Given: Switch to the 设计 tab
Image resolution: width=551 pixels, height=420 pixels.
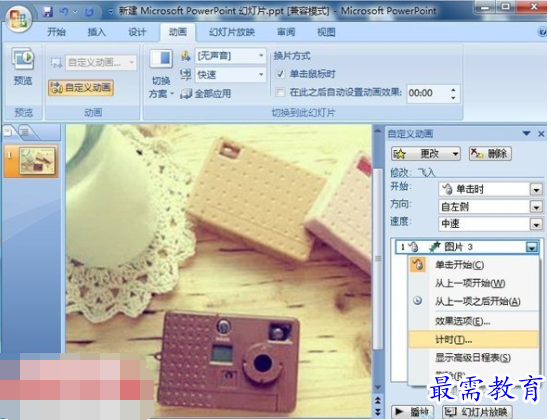Looking at the screenshot, I should point(137,32).
